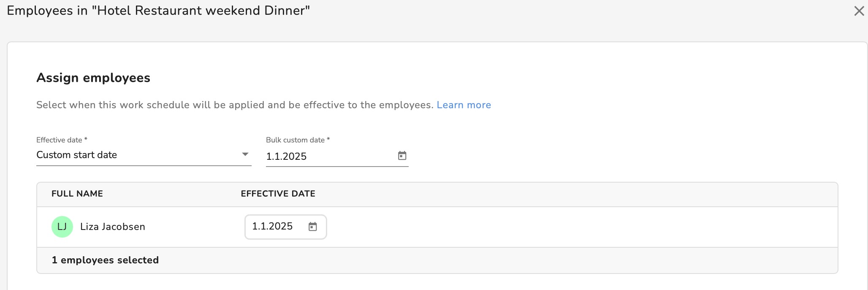
Task: Click the 1.1.2025 value in Bulk custom date
Action: (x=286, y=156)
